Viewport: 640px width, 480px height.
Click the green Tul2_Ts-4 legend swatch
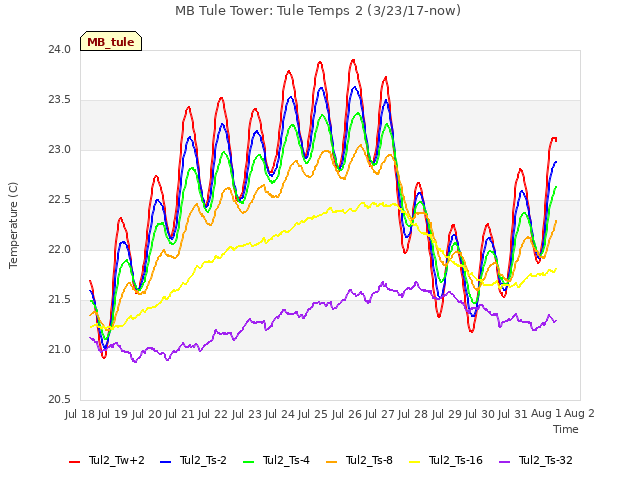click(x=248, y=461)
